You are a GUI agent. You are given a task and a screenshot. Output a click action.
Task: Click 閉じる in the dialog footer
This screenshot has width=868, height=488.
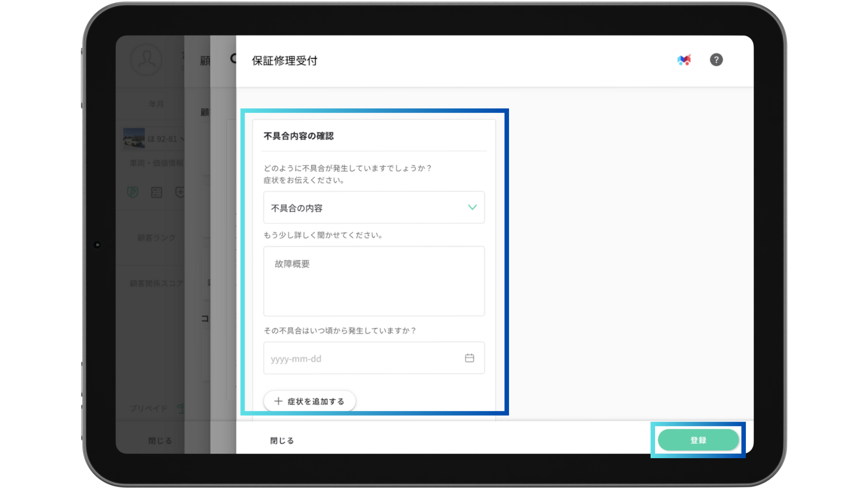click(x=282, y=441)
